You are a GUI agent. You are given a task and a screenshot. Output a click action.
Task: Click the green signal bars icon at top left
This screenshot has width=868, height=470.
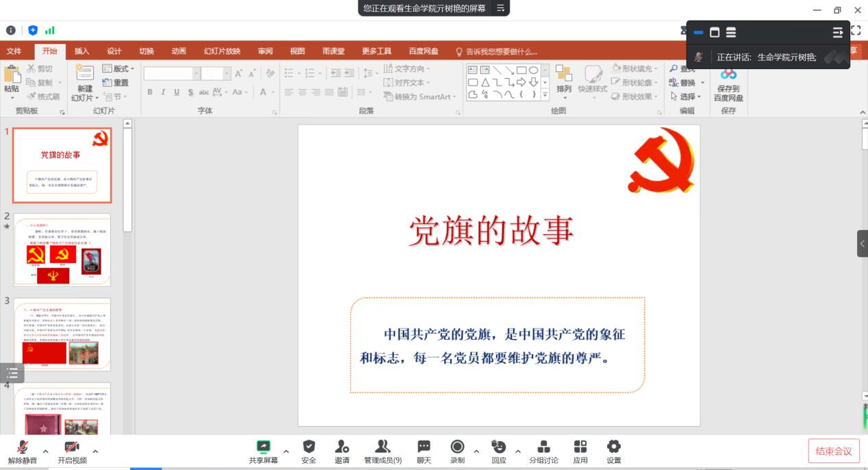pyautogui.click(x=50, y=30)
